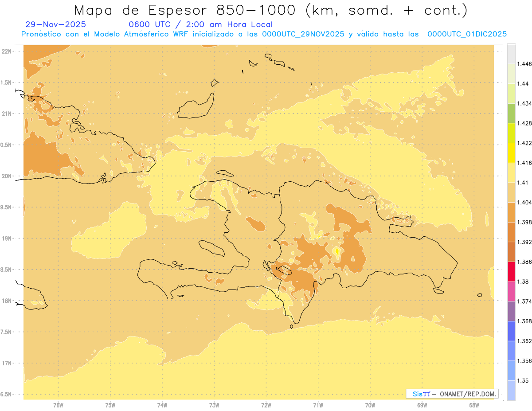Click the 76W longitude axis label
Screen dimensions: 532x411
pyautogui.click(x=58, y=405)
